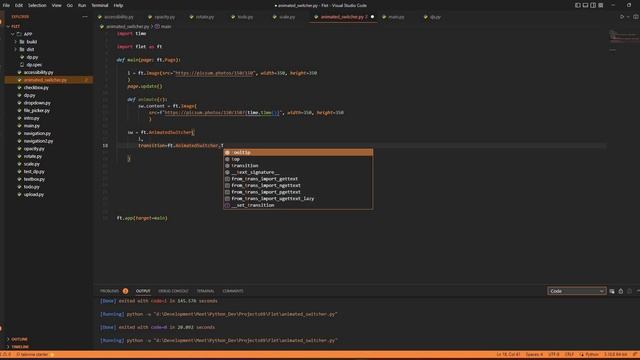Open the View menu
The image size is (640, 360).
56,5
